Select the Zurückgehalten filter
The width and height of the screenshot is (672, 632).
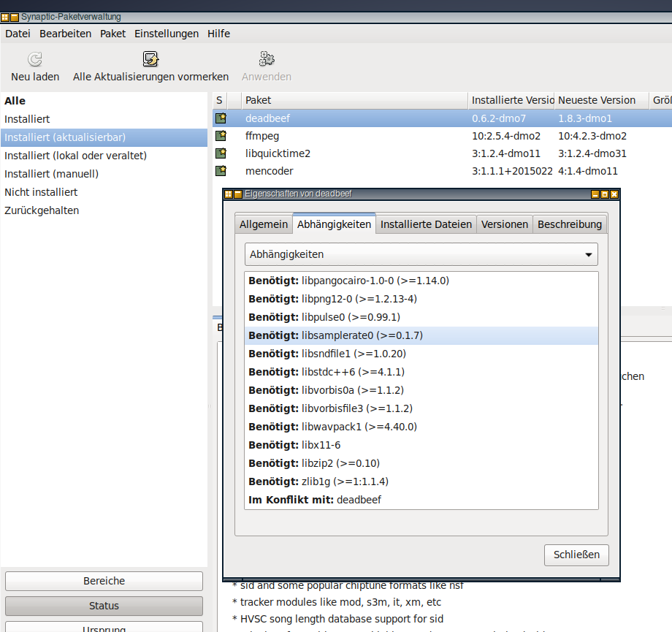(42, 210)
